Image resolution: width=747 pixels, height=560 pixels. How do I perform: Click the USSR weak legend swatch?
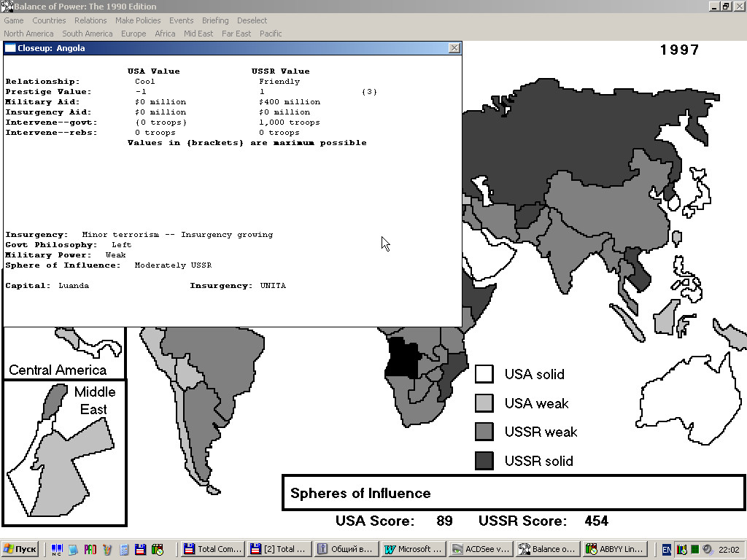click(x=484, y=432)
